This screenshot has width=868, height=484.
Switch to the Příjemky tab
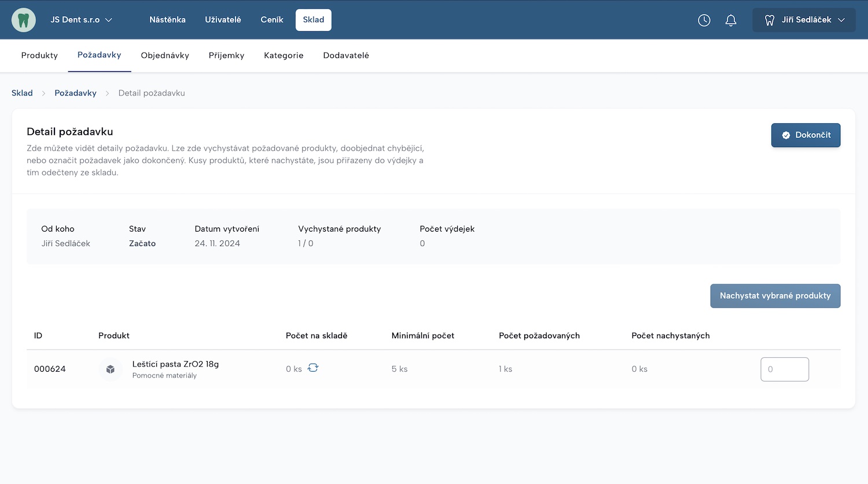(227, 56)
